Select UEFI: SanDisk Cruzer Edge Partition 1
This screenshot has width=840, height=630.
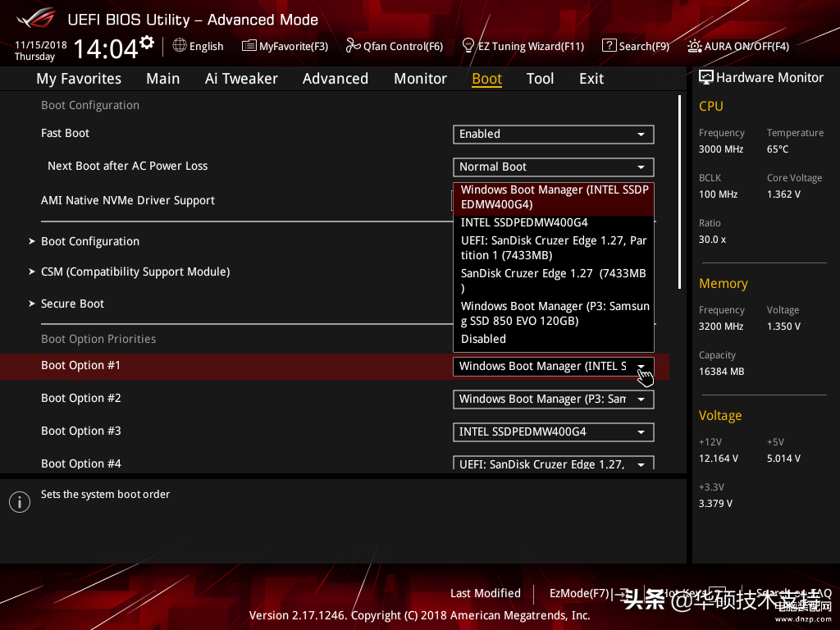[554, 248]
